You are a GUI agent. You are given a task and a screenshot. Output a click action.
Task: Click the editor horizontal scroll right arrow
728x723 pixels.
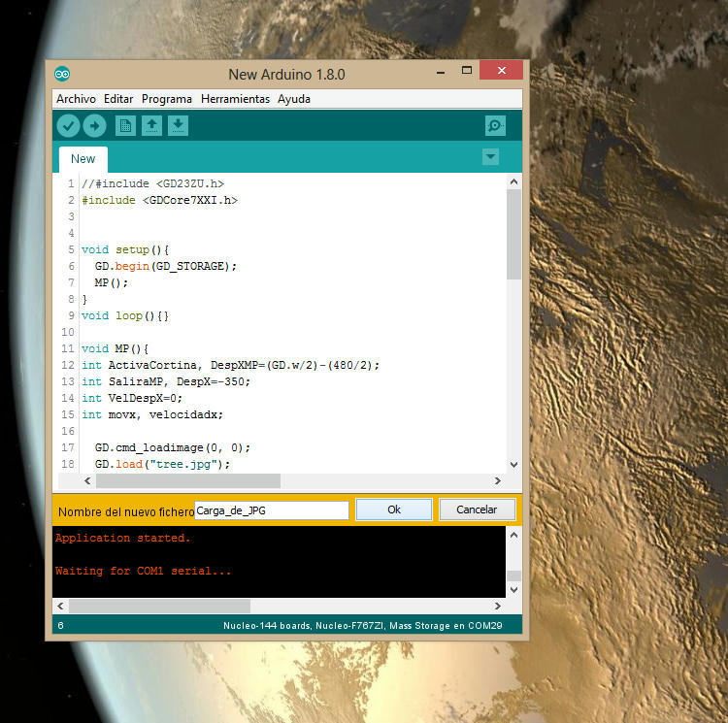click(x=497, y=480)
